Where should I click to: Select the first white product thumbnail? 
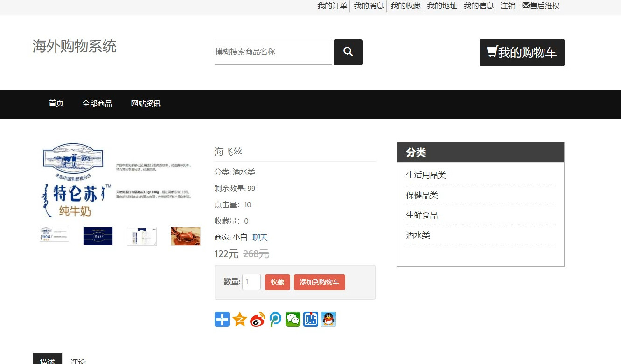pos(54,235)
